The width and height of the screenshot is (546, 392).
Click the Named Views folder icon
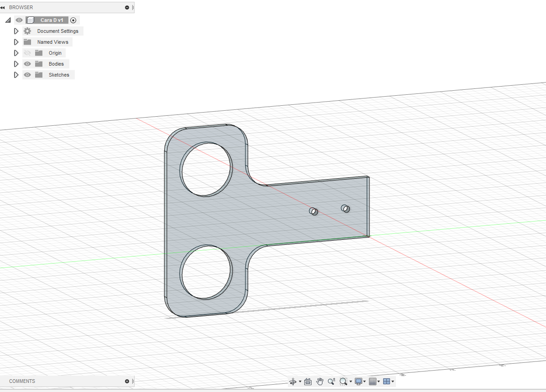pyautogui.click(x=27, y=42)
